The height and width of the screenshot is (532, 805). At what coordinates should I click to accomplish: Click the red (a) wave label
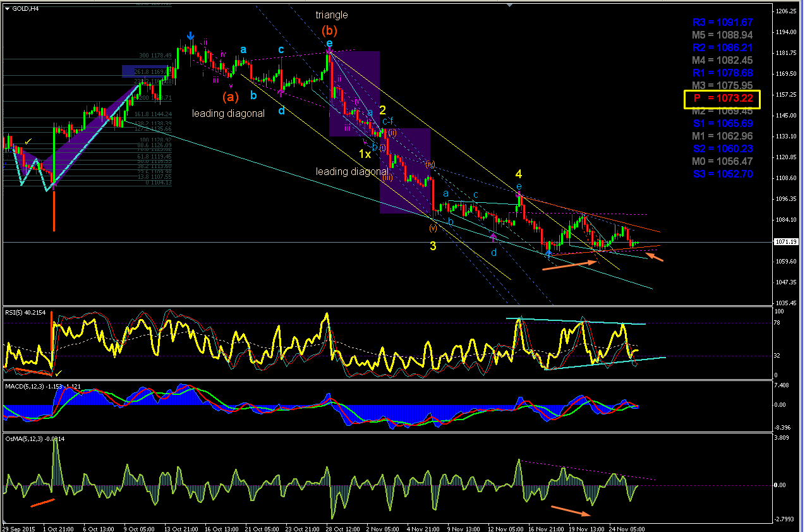click(231, 97)
